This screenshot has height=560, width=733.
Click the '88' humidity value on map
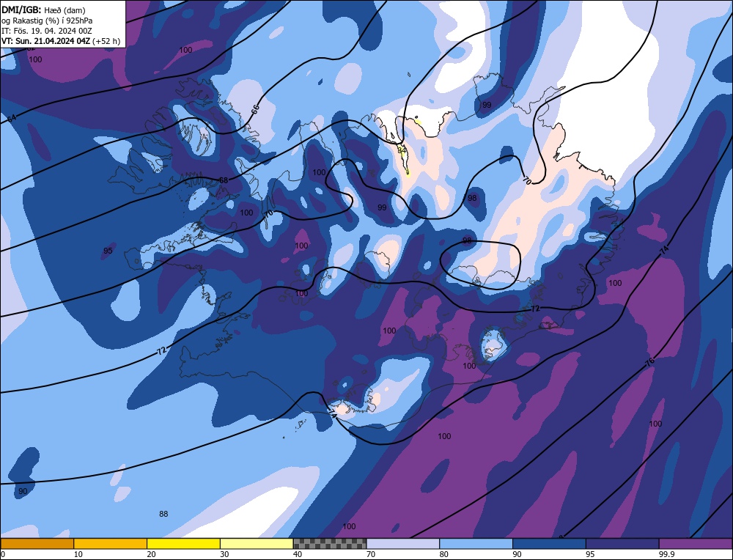pyautogui.click(x=163, y=514)
